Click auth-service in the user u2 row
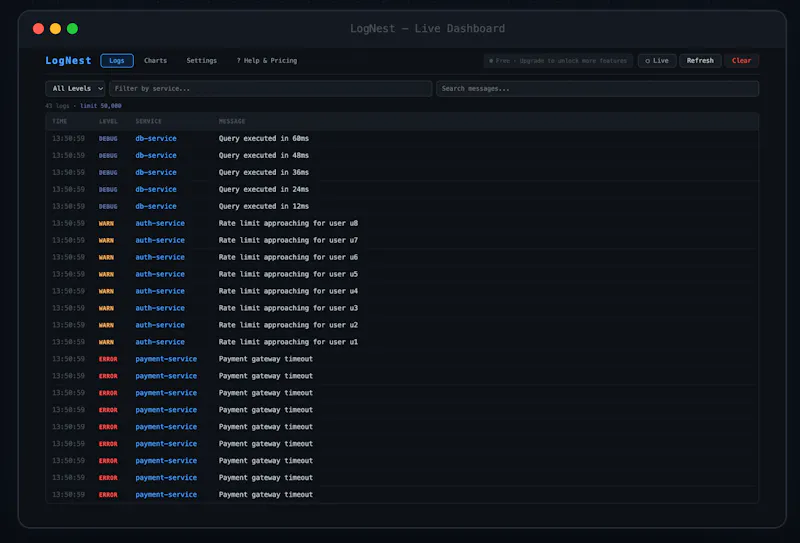 (x=160, y=325)
